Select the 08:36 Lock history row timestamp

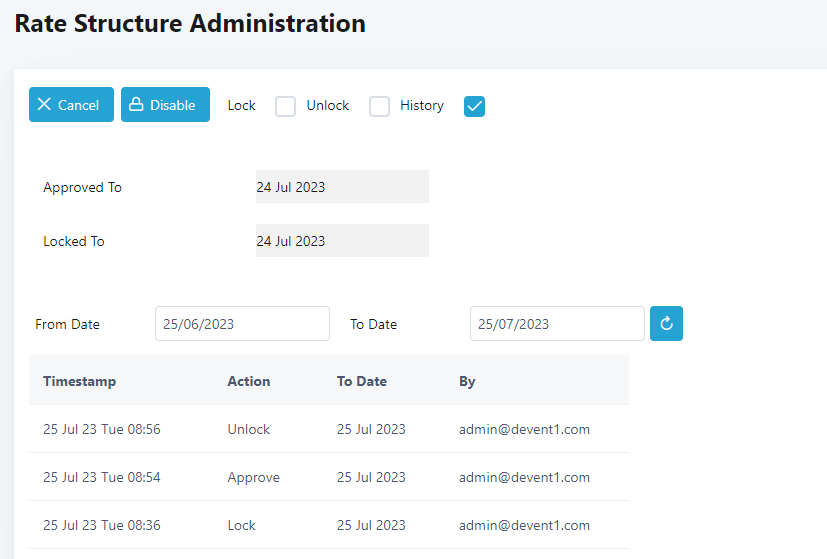[101, 525]
